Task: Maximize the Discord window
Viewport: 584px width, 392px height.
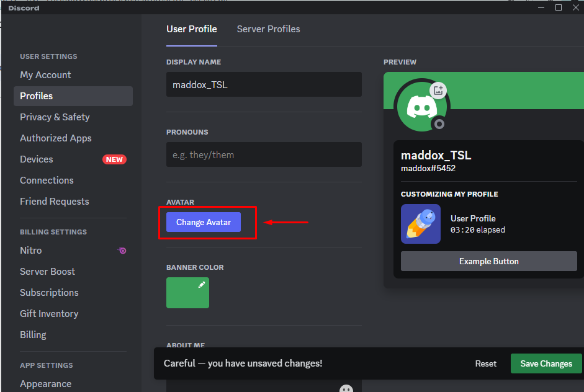Action: tap(559, 7)
